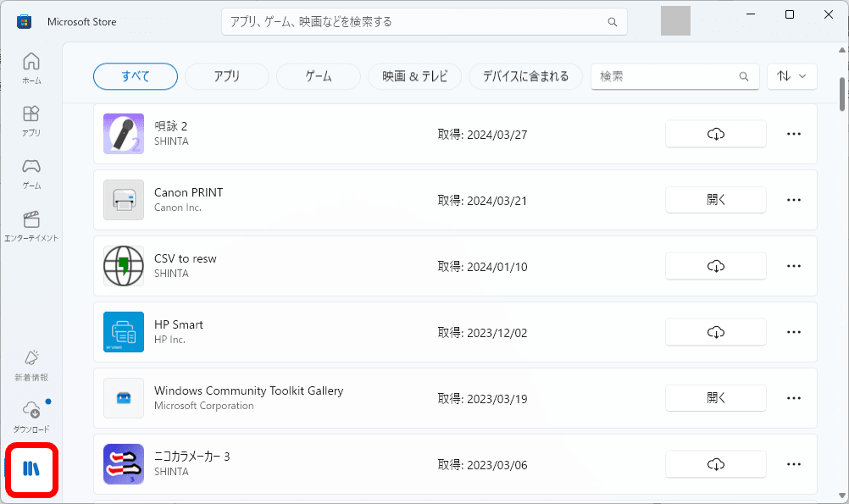Open the 唄詠 2 app icon
The image size is (849, 504).
click(x=124, y=134)
